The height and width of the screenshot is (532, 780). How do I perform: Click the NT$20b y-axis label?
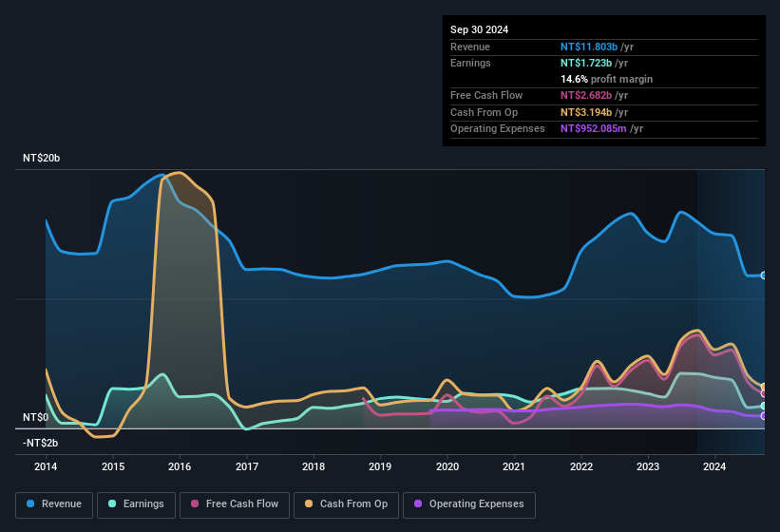click(41, 158)
